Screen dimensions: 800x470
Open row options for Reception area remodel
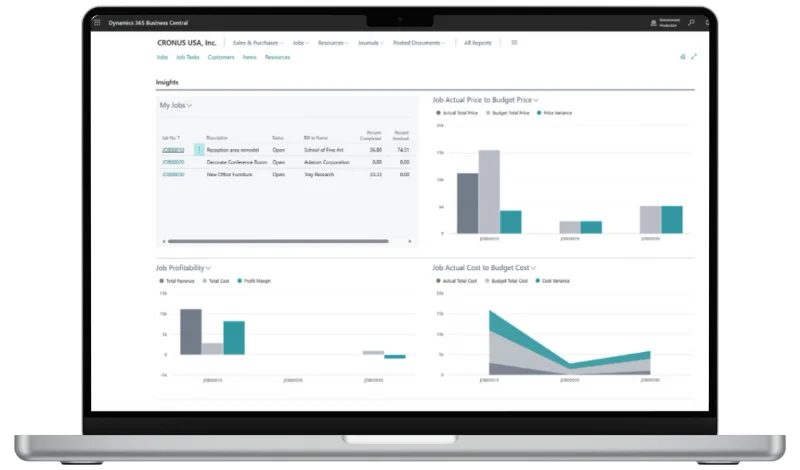(199, 149)
